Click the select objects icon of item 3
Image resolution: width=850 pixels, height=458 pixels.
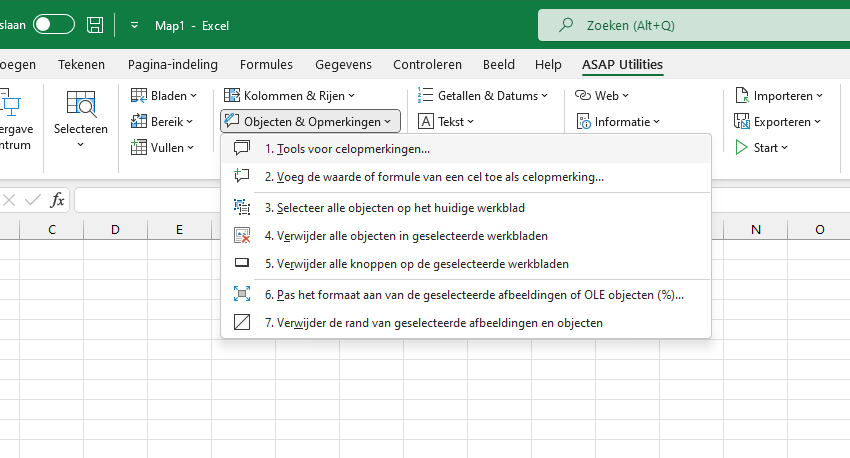242,207
